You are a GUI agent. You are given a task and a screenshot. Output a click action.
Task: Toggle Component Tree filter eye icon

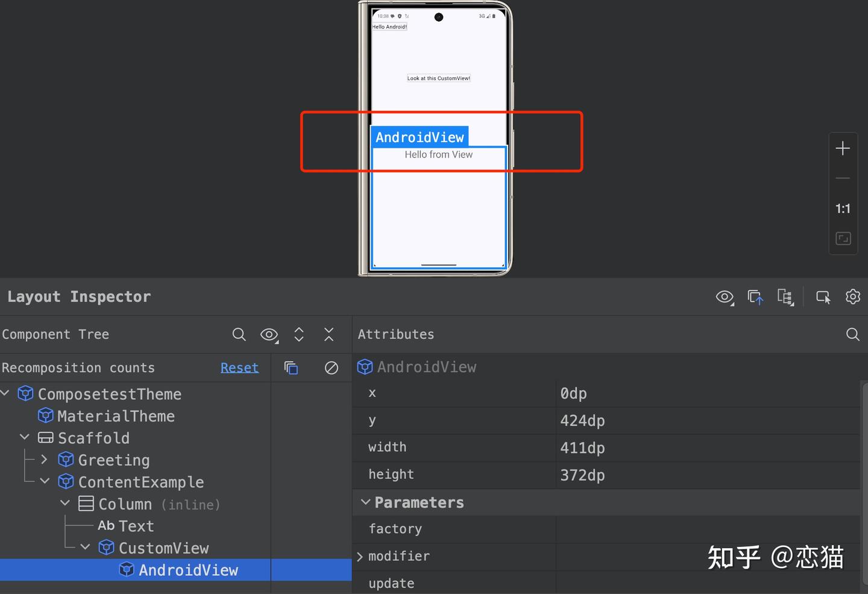tap(269, 335)
